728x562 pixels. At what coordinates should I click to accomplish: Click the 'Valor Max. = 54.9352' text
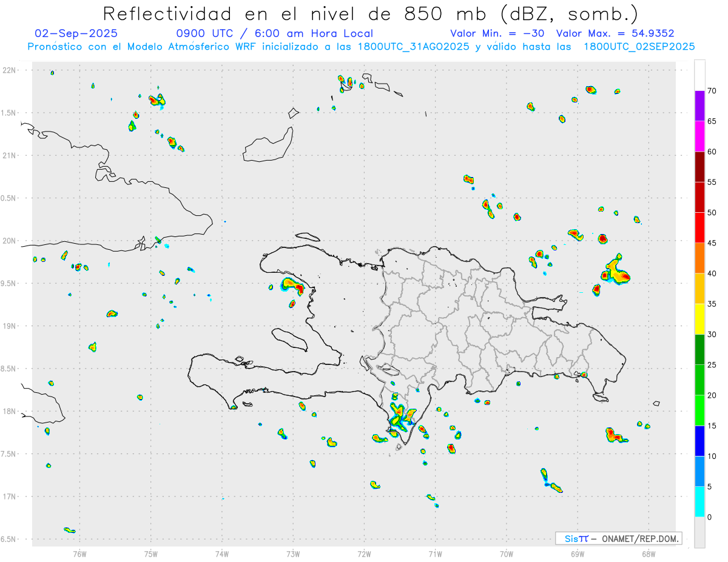tap(615, 33)
